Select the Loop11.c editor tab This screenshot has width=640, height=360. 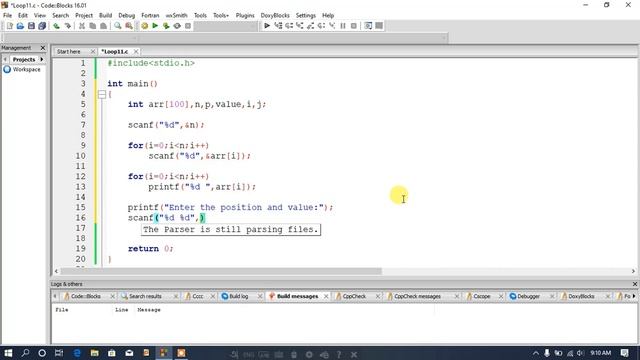[115, 51]
